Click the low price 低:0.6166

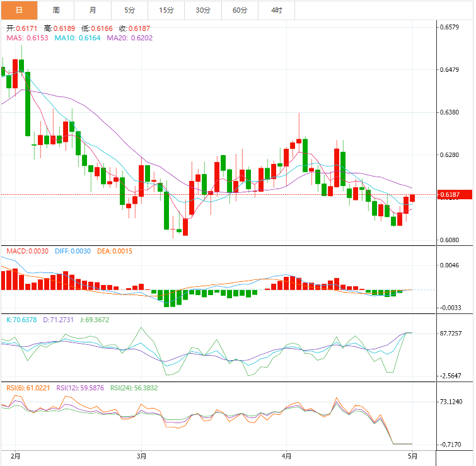pos(97,28)
